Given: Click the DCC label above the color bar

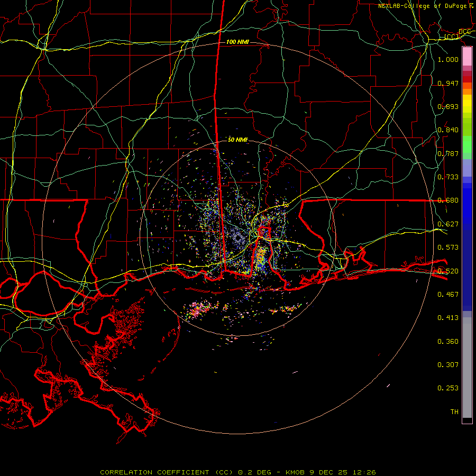Looking at the screenshot, I should (464, 32).
